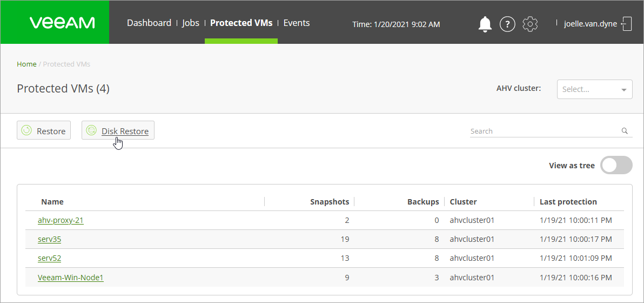Click the 1/19/21 10:00:11 PM timestamp

(576, 220)
